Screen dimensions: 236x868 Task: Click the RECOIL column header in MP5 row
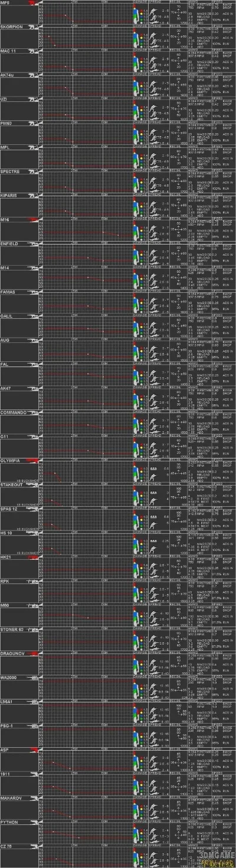(175, 2)
